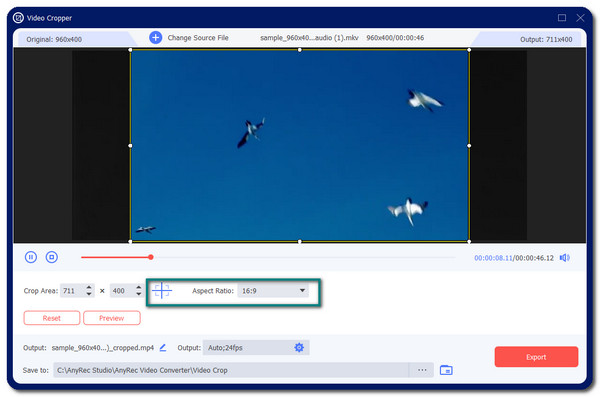Click the Video Cropper app logo icon
Viewport: 600px width, 397px height.
tap(18, 18)
